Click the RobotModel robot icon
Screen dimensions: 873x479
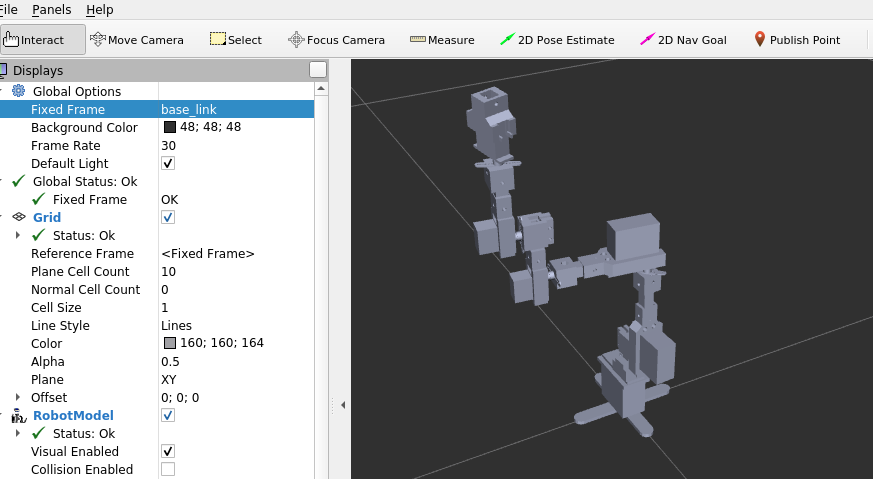click(19, 416)
